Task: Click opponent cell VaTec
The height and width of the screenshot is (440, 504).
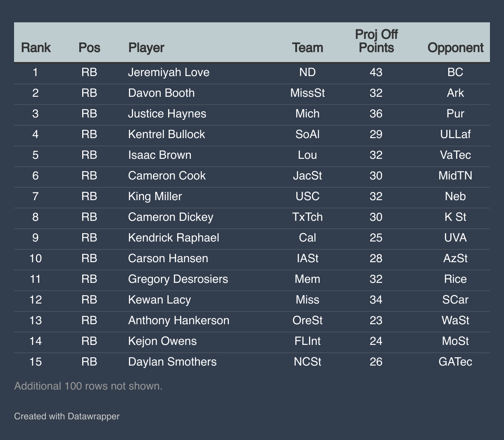Action: (x=455, y=155)
